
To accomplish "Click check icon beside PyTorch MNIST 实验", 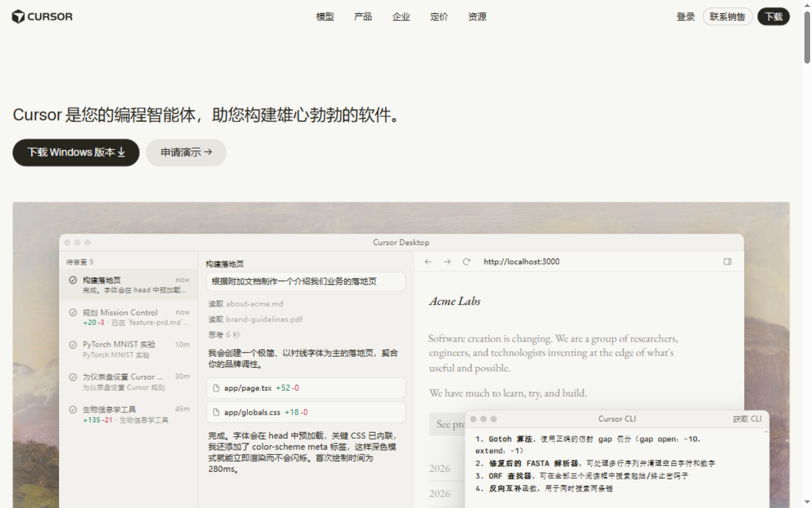I will click(73, 344).
